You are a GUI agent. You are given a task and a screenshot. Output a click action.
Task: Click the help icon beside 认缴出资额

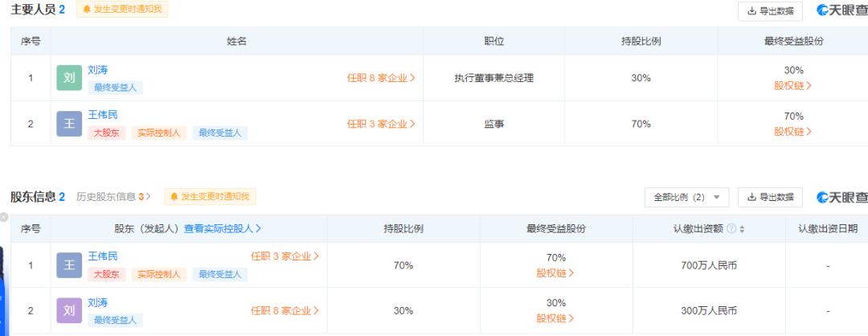pyautogui.click(x=731, y=229)
